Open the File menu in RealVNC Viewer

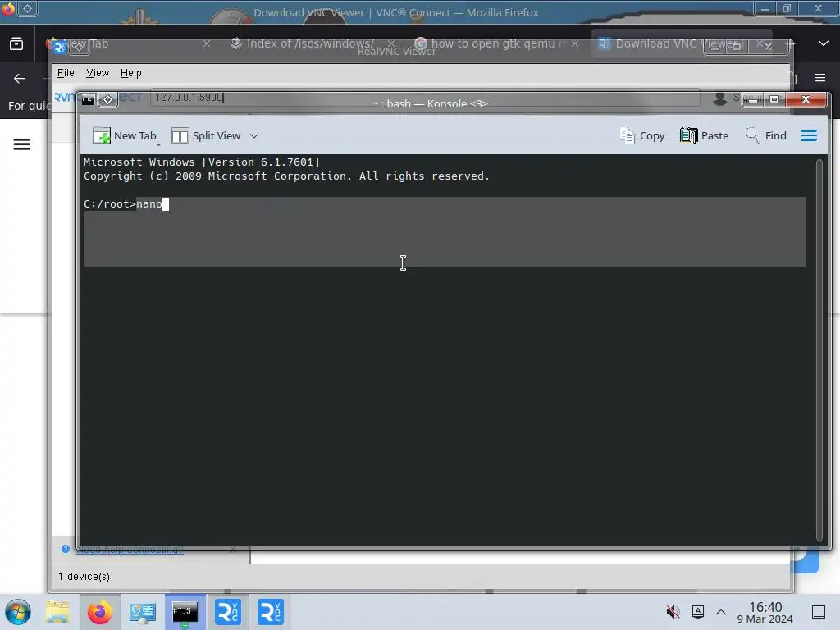pos(66,73)
